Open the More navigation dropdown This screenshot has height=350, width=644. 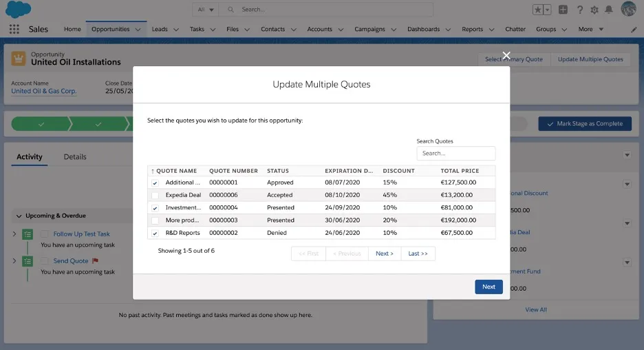point(590,29)
